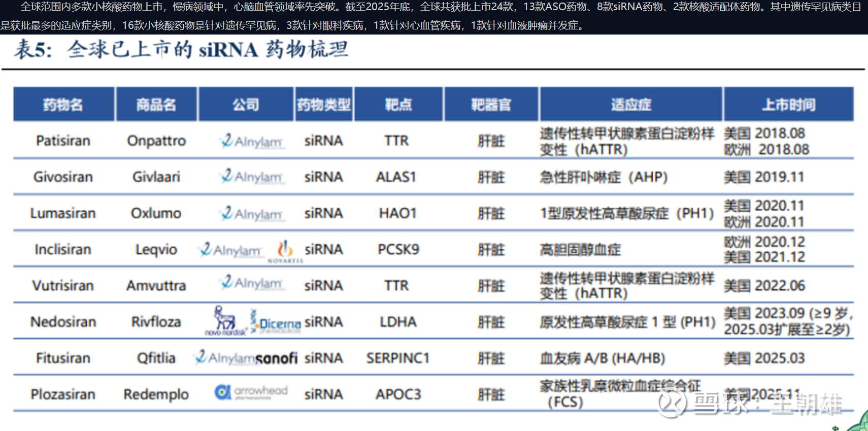Click the '适应症' column header

point(631,105)
